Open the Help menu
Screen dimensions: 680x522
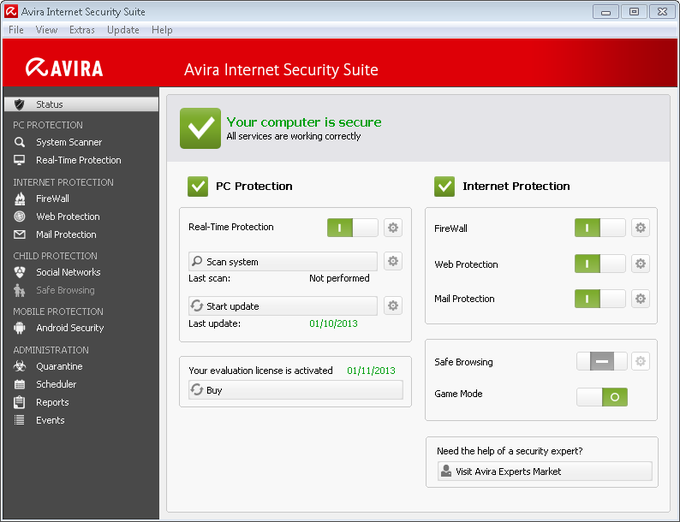pos(162,30)
